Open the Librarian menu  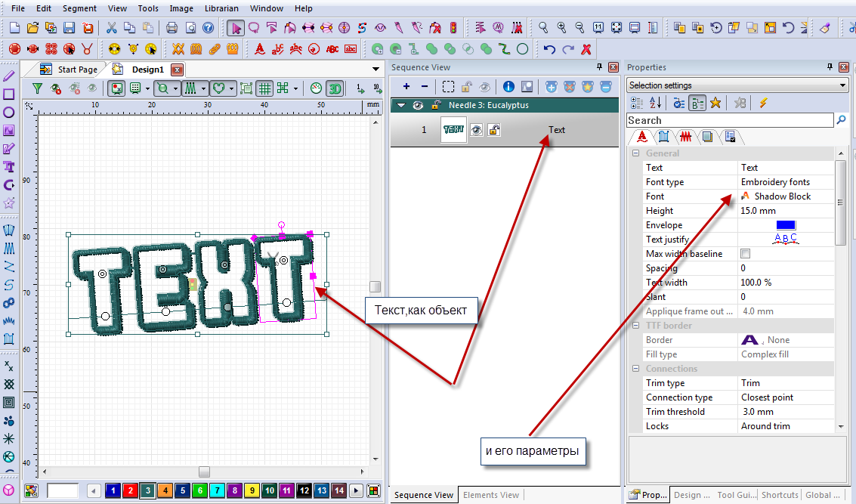pos(221,8)
